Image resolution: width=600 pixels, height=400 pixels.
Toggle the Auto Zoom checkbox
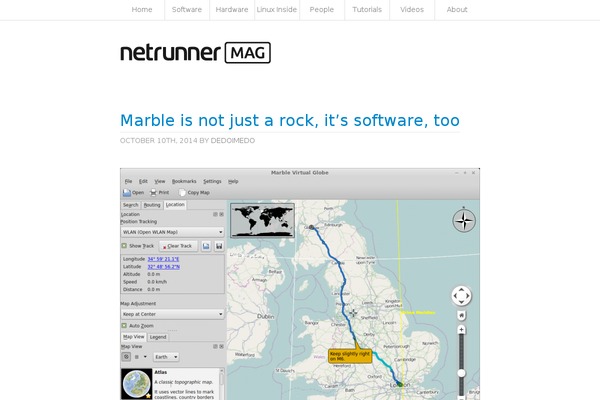coord(124,326)
